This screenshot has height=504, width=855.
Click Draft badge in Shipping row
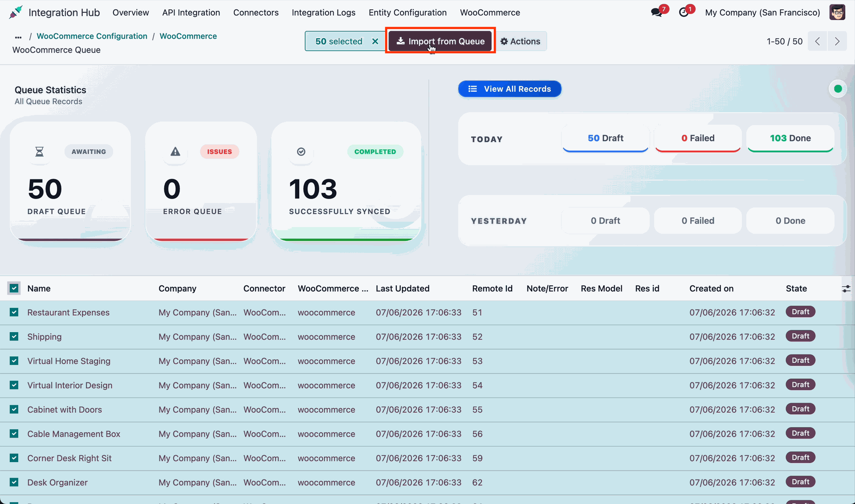(800, 336)
